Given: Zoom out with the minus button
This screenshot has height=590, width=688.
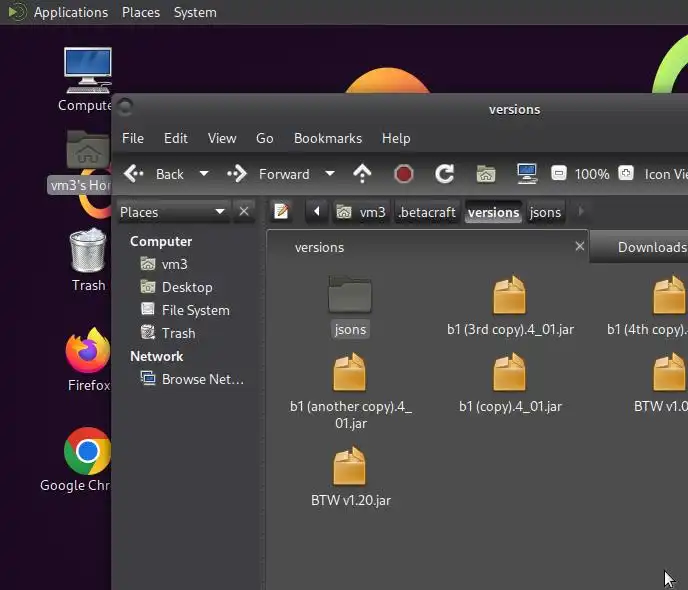Looking at the screenshot, I should click(559, 173).
